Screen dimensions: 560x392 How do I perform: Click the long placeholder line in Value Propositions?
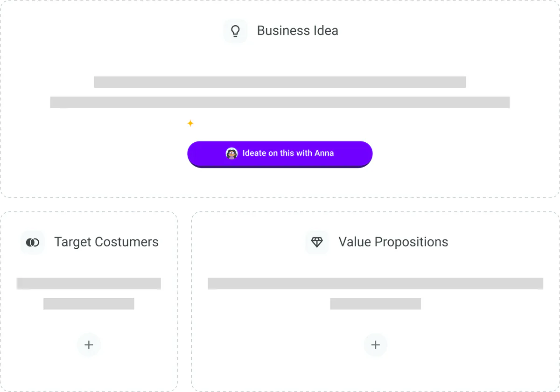click(x=375, y=283)
